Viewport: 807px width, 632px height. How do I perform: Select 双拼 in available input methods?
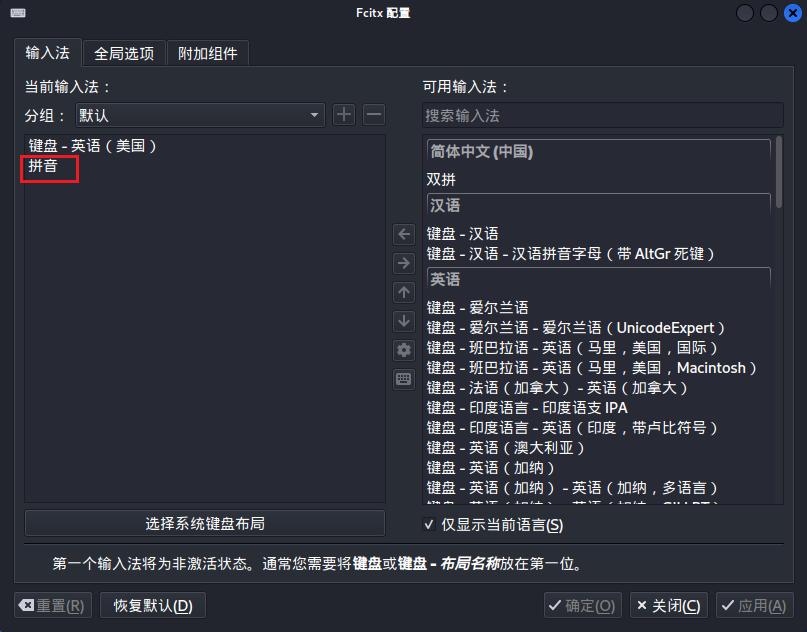point(599,180)
